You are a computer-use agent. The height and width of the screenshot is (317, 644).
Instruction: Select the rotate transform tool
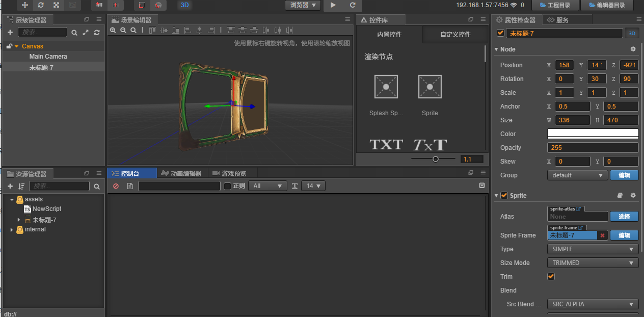[x=41, y=5]
